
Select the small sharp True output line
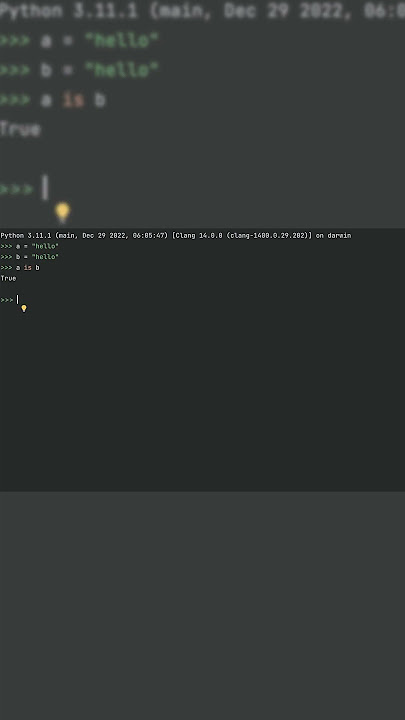tap(8, 278)
